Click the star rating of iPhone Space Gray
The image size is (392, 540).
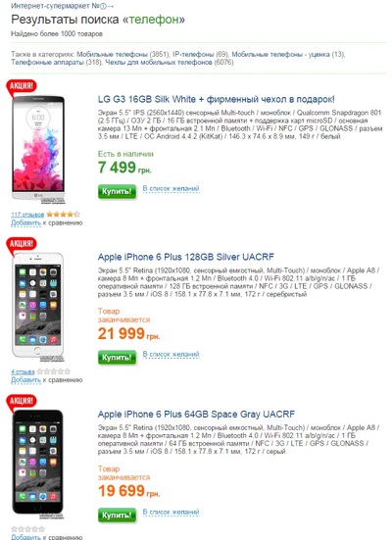click(x=27, y=529)
